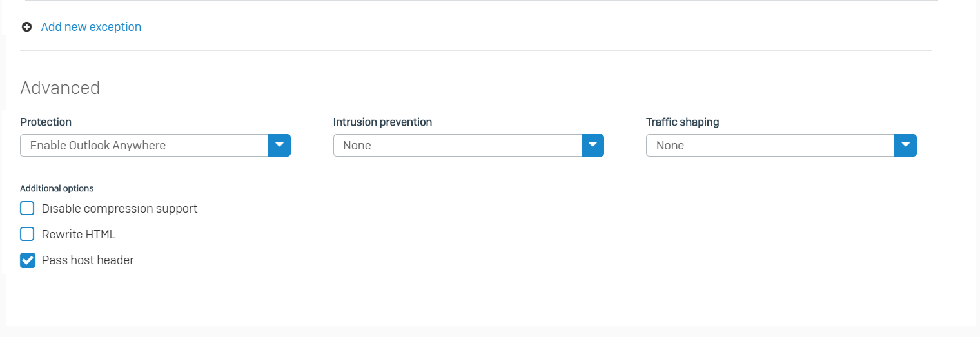Click the Traffic shaping field label
The width and height of the screenshot is (980, 337).
pyautogui.click(x=682, y=122)
